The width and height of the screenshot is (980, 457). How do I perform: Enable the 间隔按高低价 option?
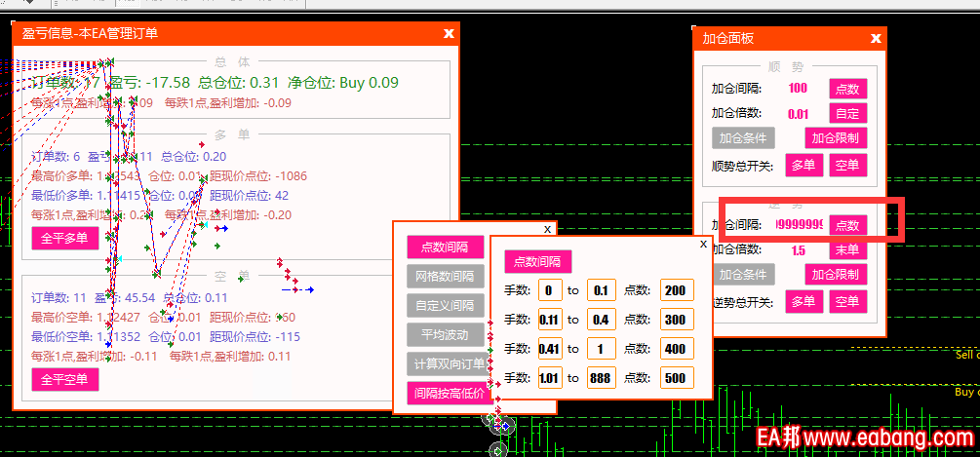[445, 393]
